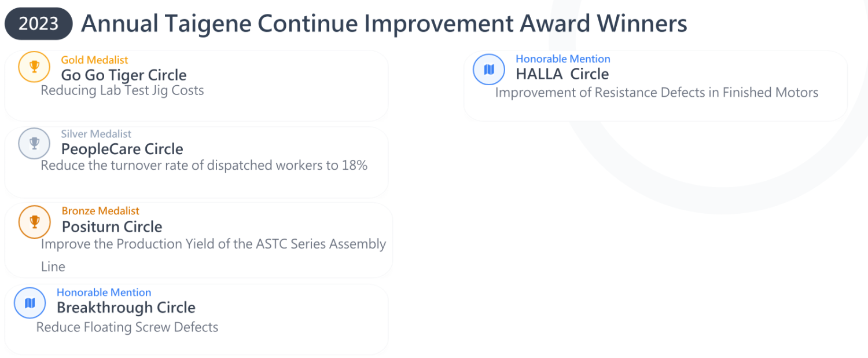868x358 pixels.
Task: Click the Positurn Circle heading
Action: point(112,227)
